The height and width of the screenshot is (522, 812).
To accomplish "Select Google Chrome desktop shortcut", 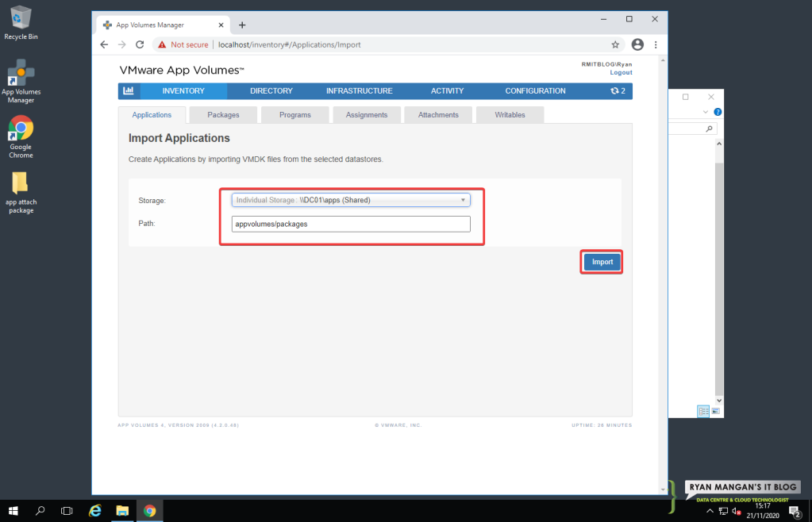I will [x=21, y=136].
